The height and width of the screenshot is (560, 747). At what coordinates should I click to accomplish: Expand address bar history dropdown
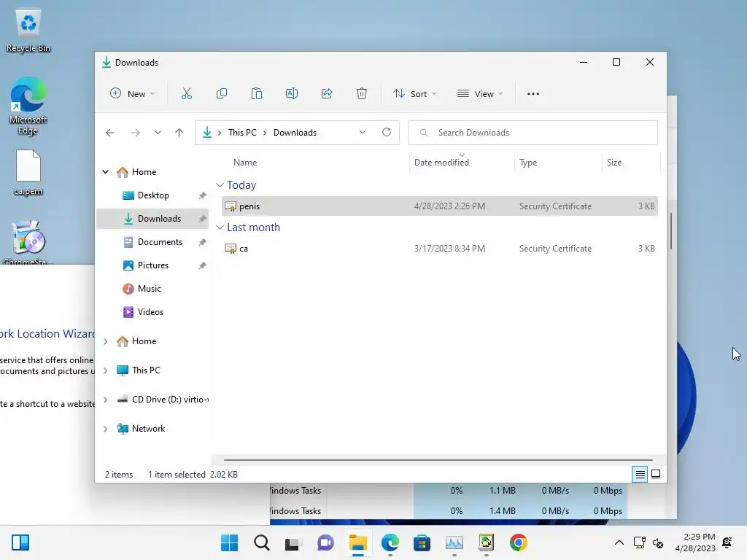click(363, 133)
